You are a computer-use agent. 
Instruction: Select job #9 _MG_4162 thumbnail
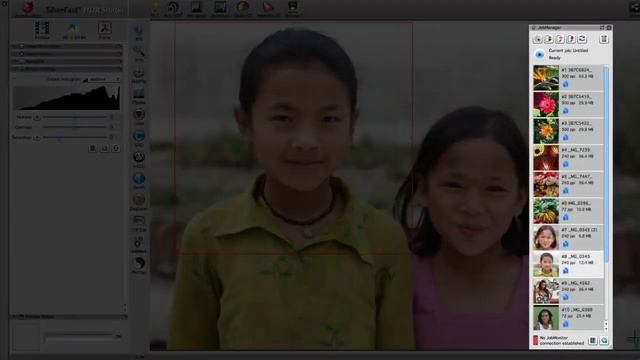click(x=546, y=291)
